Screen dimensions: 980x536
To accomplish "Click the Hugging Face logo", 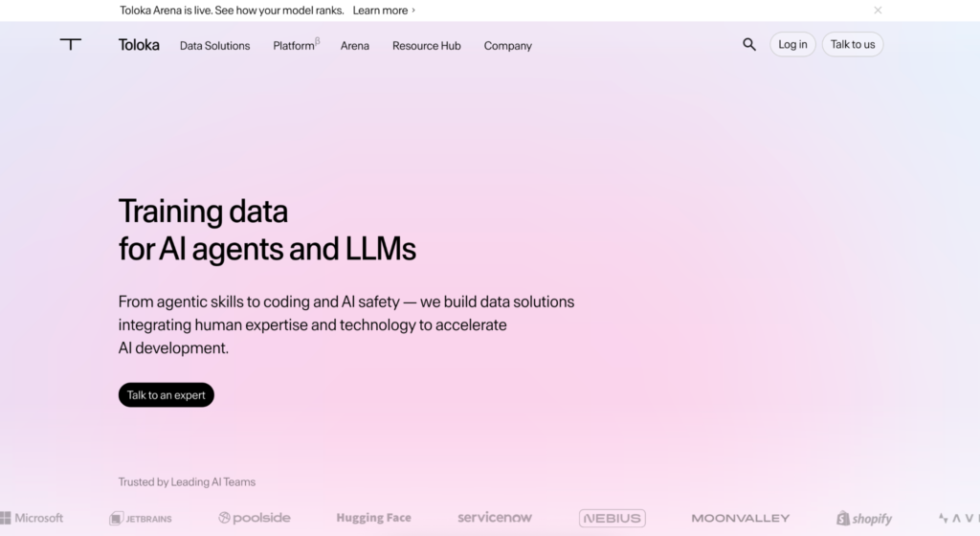I will point(374,518).
